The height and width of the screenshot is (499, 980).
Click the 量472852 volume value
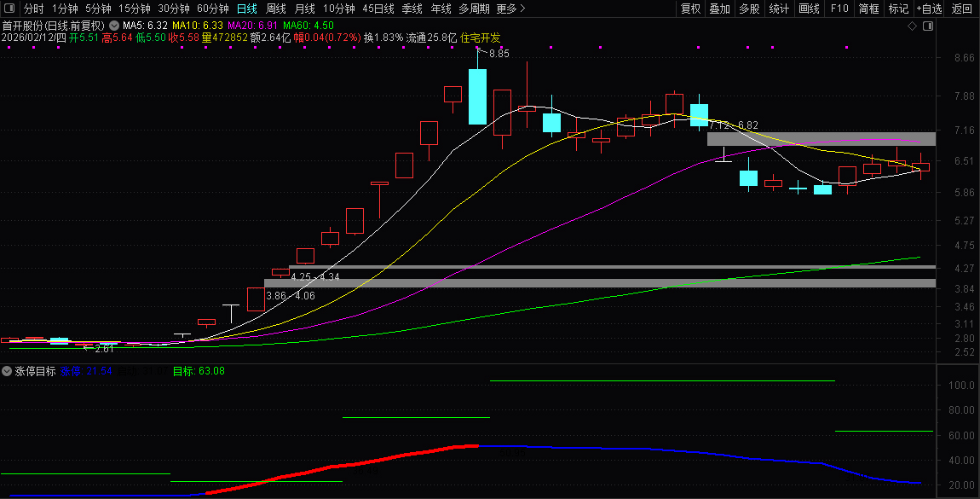(224, 38)
